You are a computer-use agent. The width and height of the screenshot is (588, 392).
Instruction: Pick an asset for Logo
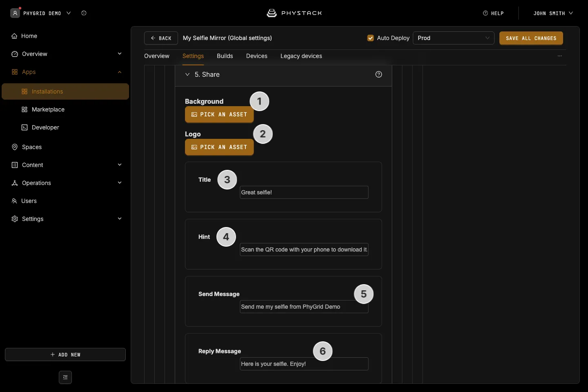pos(219,147)
